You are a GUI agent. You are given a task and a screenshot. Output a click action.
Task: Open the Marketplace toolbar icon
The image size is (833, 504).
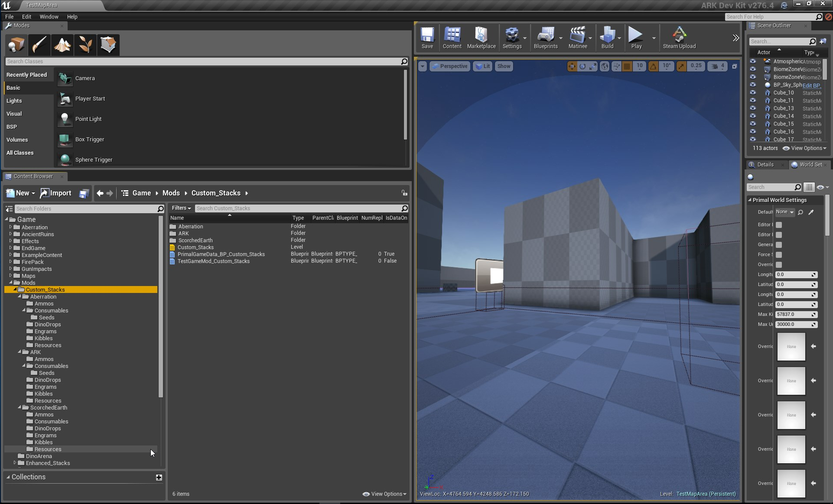tap(481, 38)
